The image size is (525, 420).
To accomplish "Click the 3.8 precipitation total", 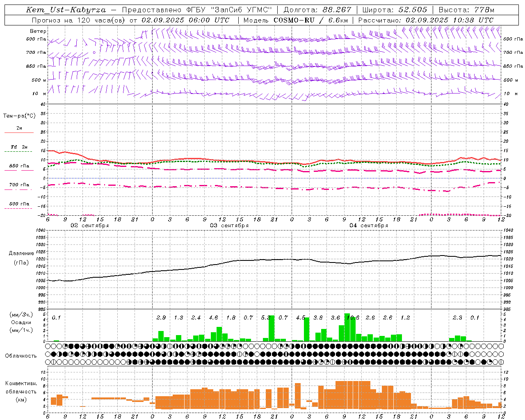I will click(318, 318).
